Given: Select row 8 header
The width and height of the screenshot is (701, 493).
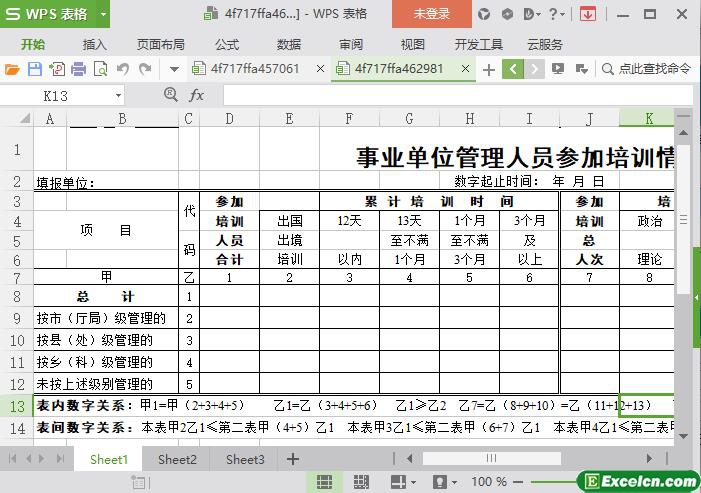Looking at the screenshot, I should click(17, 296).
